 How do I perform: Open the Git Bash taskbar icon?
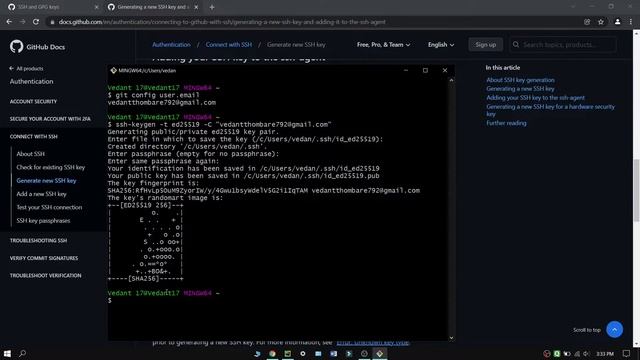click(380, 353)
